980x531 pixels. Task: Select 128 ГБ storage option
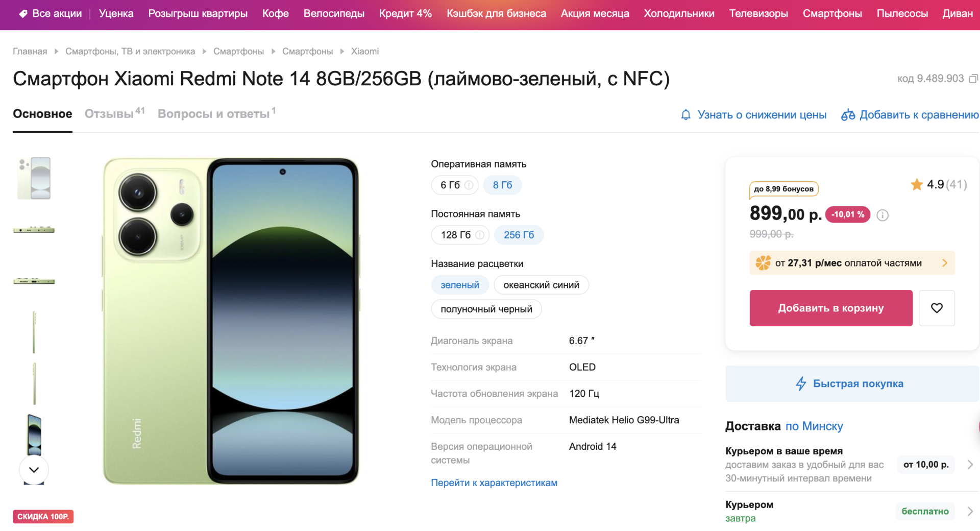(x=456, y=235)
